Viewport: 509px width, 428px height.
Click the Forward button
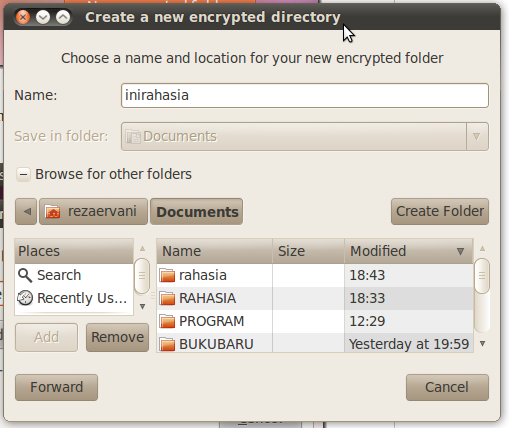56,387
